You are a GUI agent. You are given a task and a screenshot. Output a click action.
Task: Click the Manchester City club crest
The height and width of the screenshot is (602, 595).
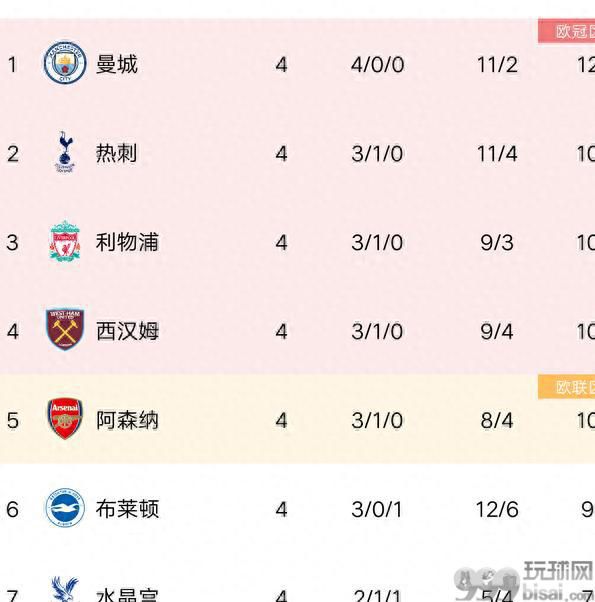(64, 63)
